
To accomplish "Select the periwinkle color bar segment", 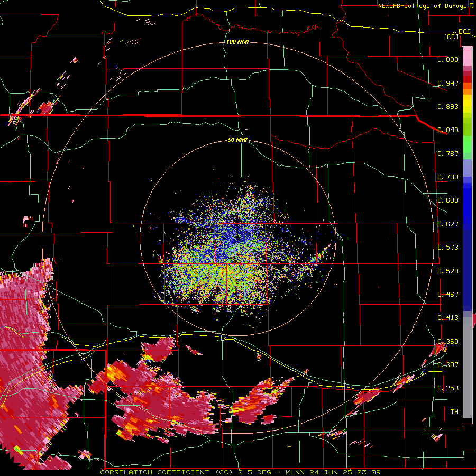I will pyautogui.click(x=467, y=168).
